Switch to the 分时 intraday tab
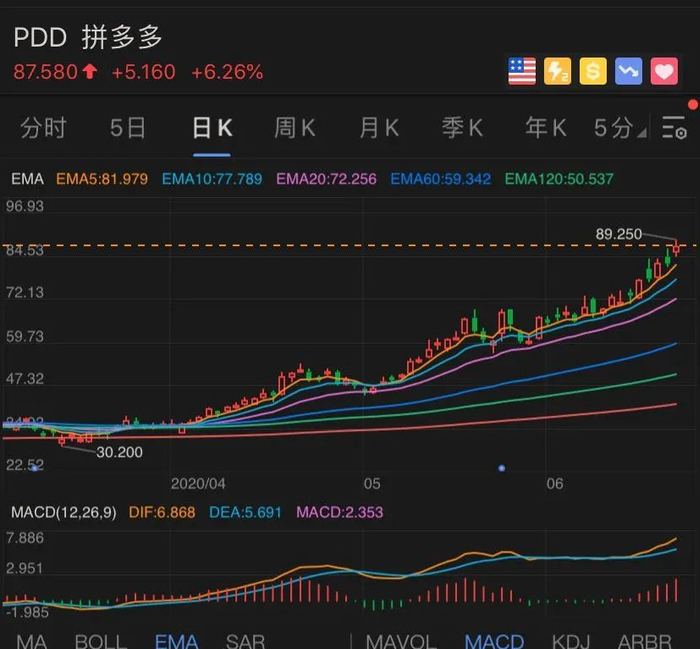The width and height of the screenshot is (700, 649). coord(43,128)
